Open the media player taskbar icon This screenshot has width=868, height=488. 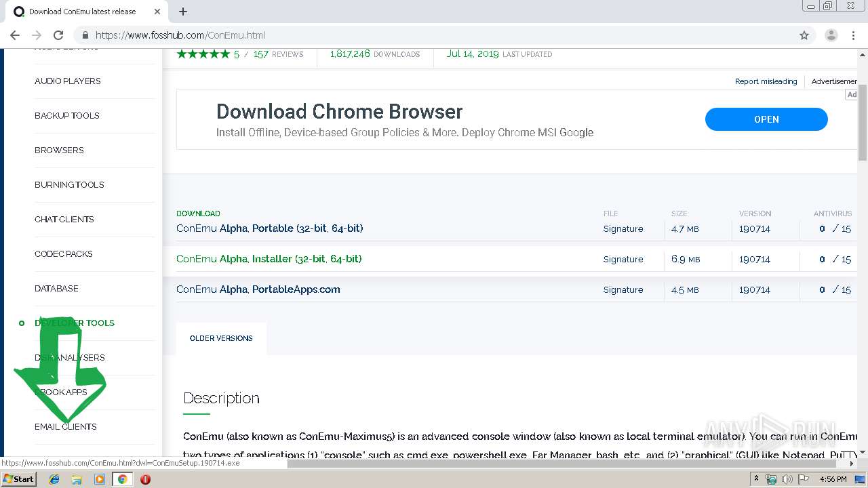[x=100, y=479]
